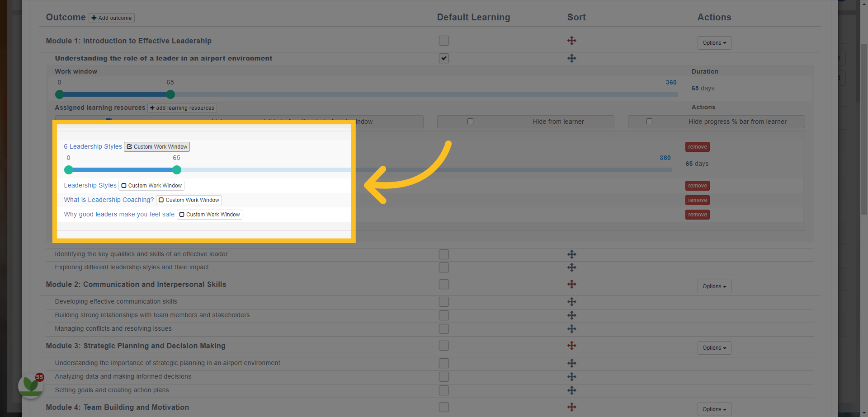The height and width of the screenshot is (417, 868).
Task: Click move icon for Setting goals row
Action: [x=571, y=390]
